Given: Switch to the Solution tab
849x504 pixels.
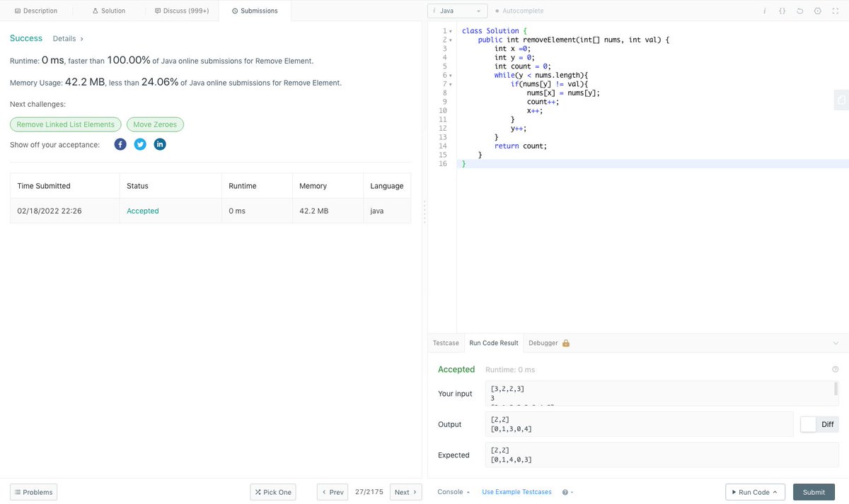Looking at the screenshot, I should 109,11.
